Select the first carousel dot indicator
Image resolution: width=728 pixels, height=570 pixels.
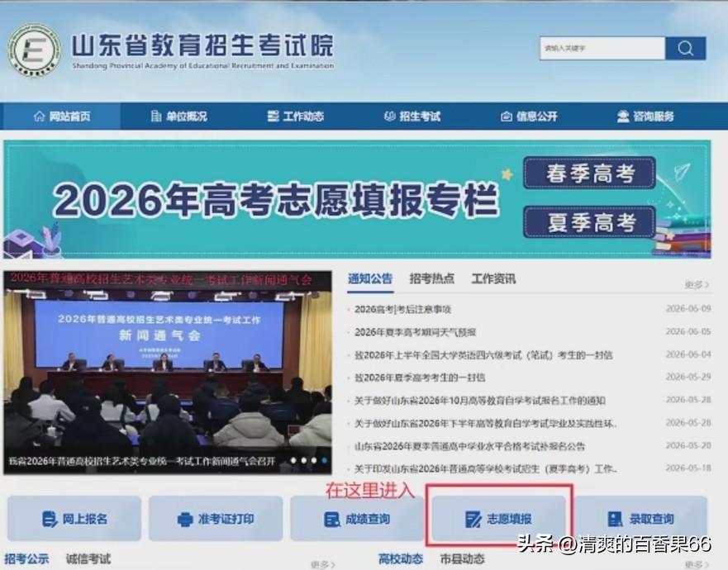(293, 460)
